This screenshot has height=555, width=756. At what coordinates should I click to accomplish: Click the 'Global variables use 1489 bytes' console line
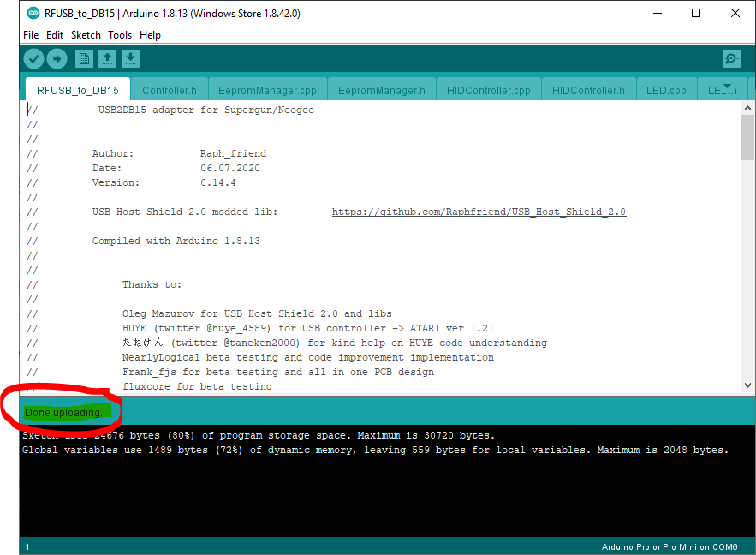(375, 450)
